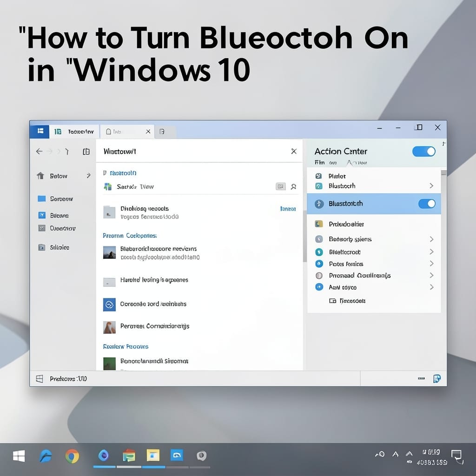Click the Bitellecroet icon
Image resolution: width=476 pixels, height=476 pixels.
pos(319,252)
